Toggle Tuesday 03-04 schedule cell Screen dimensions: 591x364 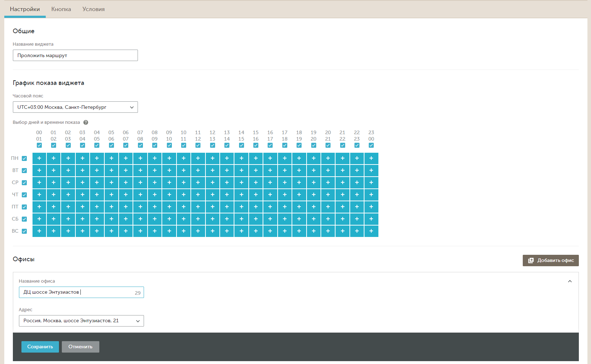point(83,171)
